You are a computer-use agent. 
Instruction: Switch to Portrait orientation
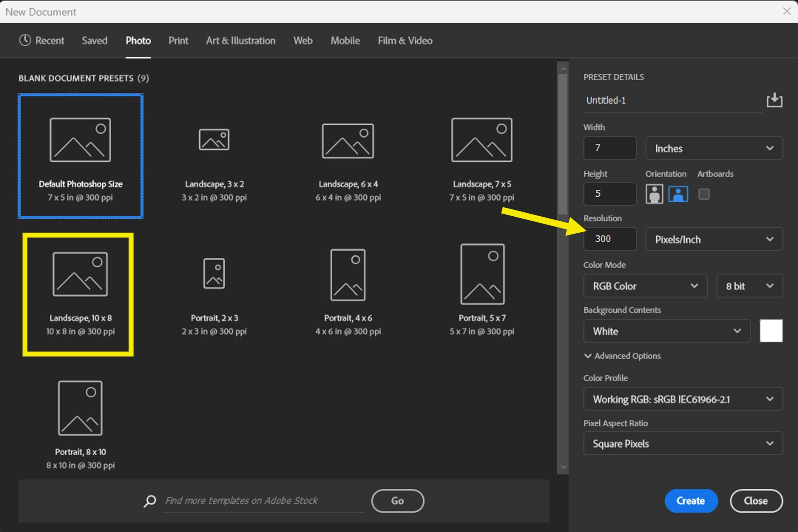[x=654, y=194]
